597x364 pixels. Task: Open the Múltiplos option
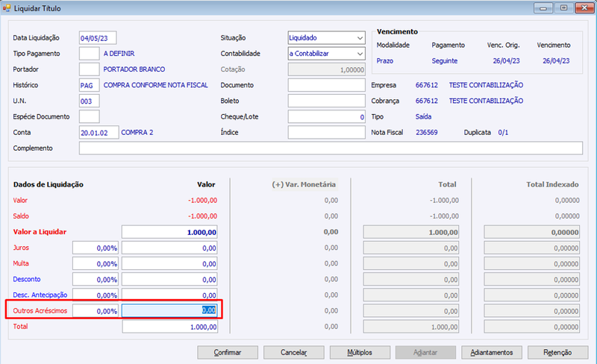coord(360,353)
